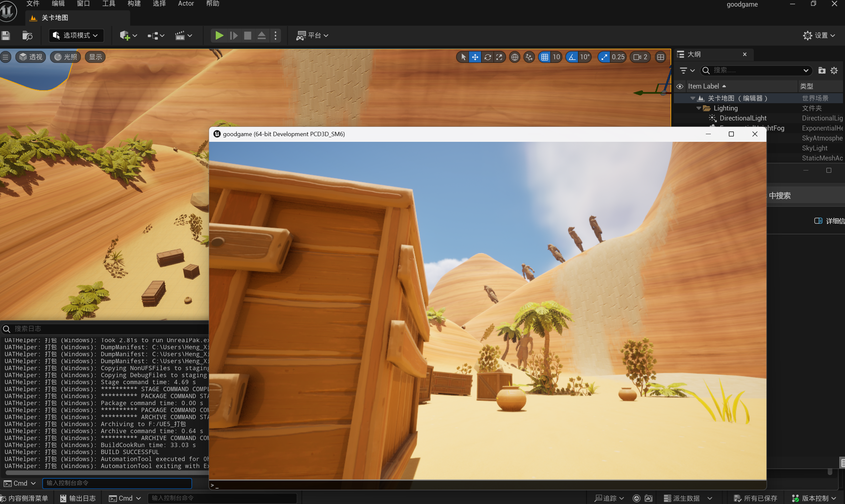Collapse the Lighting folder in Outliner

tap(699, 108)
